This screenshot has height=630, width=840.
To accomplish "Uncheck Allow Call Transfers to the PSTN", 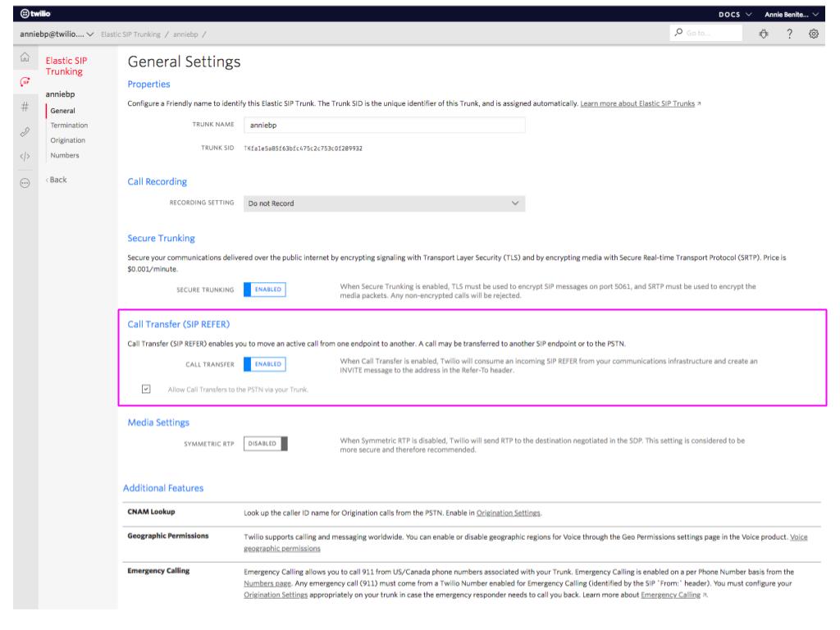I will 146,389.
